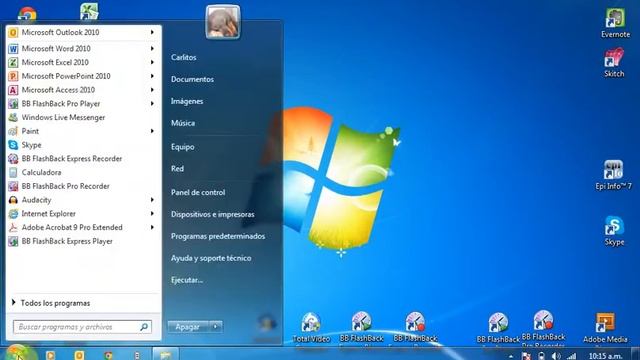The image size is (640, 360).
Task: Start BB FlashBack Pro Recorder from Start menu
Action: (x=84, y=186)
